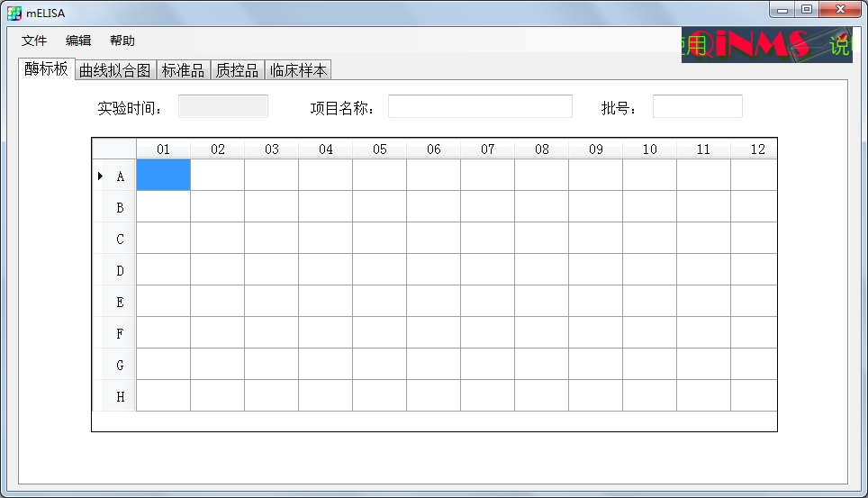Switch to the 酶标板 tab
Screen dimensions: 868x498
47,68
